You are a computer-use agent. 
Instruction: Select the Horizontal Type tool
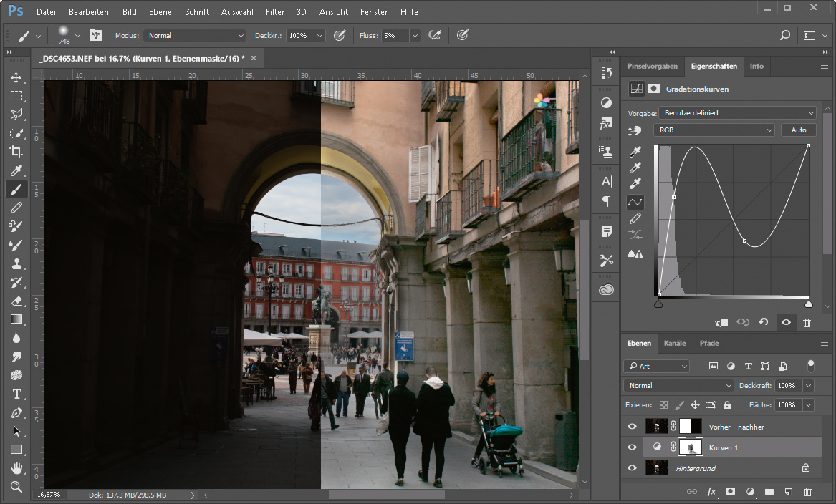(16, 394)
